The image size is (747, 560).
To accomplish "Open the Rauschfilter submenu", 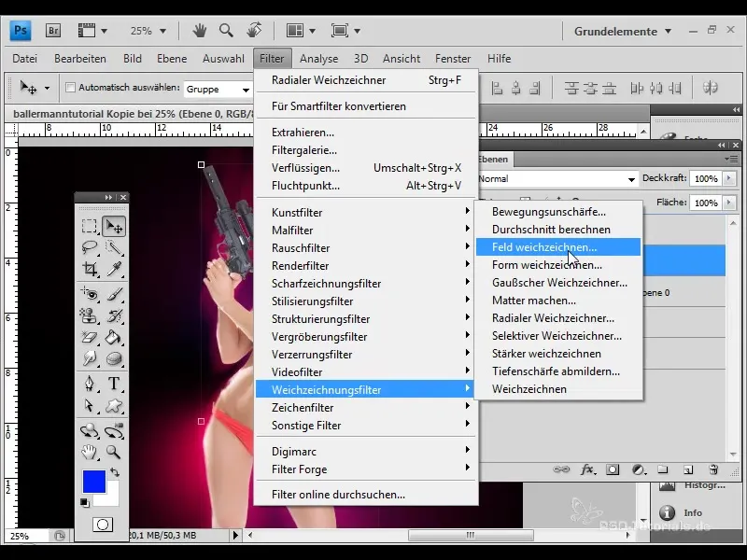I will click(366, 248).
